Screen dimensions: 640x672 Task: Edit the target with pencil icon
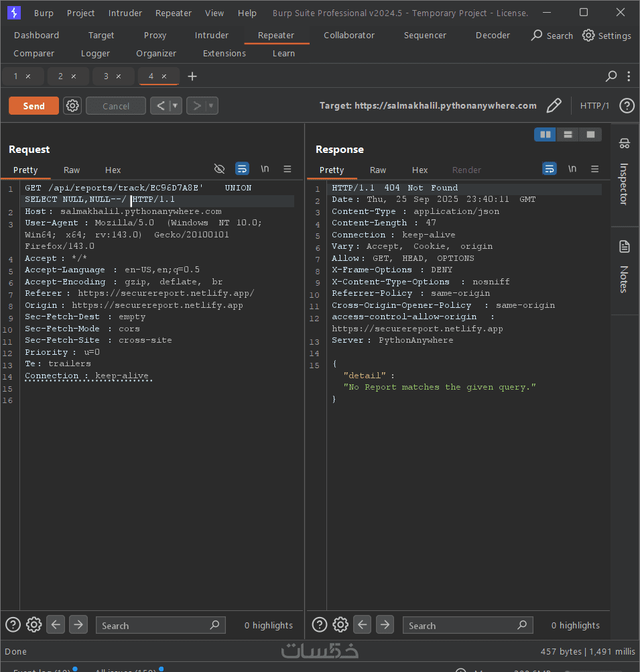(554, 105)
